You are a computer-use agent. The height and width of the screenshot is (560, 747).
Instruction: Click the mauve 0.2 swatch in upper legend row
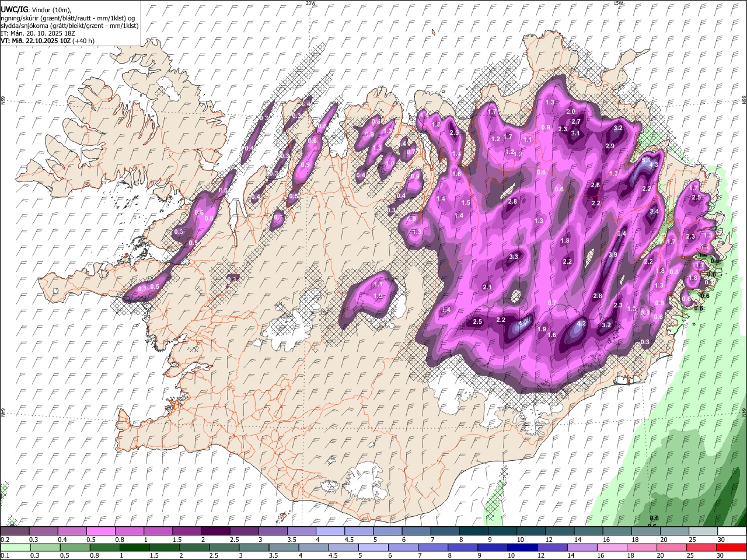(x=15, y=531)
